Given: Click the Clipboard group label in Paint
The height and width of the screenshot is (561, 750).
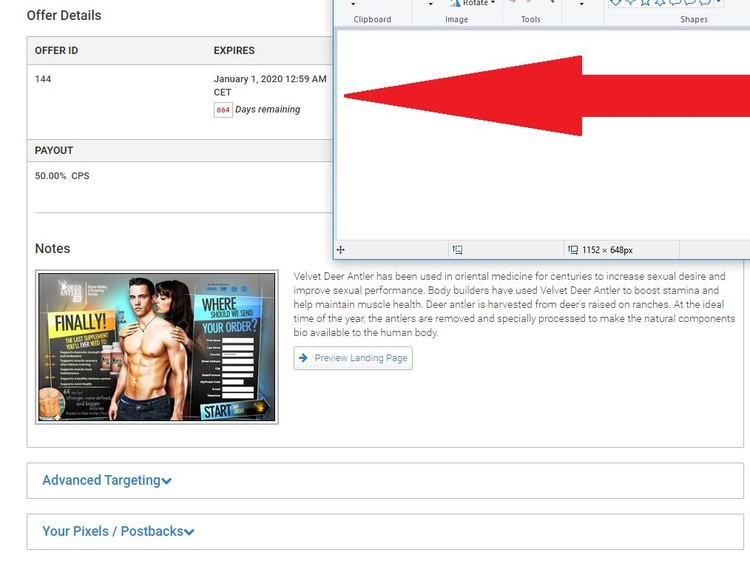Looking at the screenshot, I should 372,19.
